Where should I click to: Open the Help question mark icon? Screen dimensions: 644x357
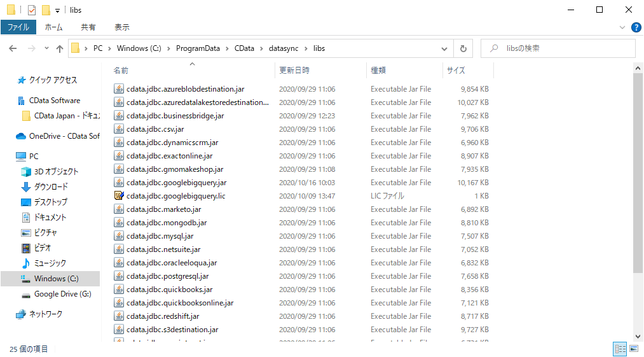pos(636,27)
